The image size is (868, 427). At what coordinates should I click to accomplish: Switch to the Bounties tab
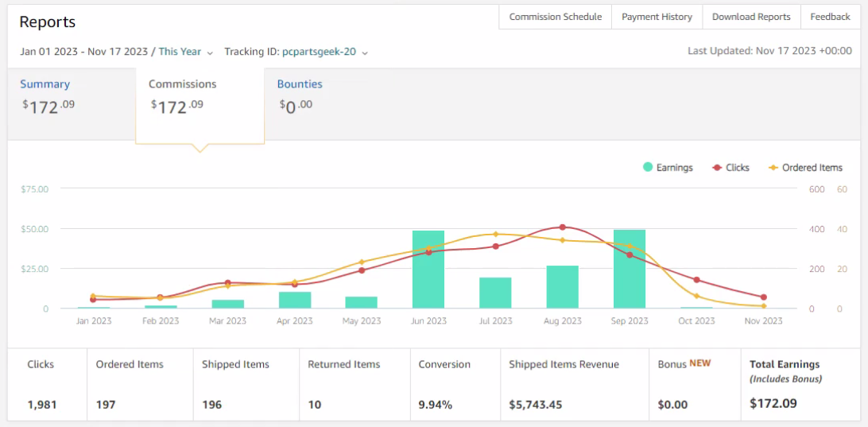pos(300,84)
